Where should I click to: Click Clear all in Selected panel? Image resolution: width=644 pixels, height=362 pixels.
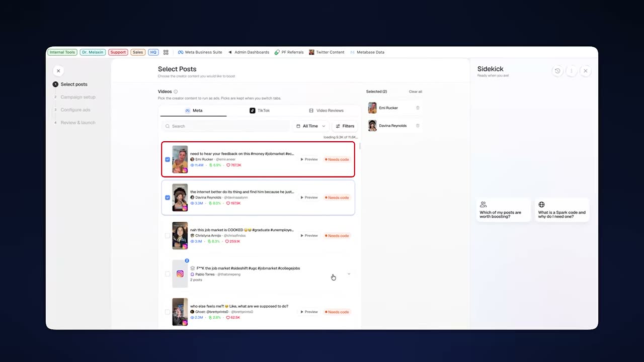416,92
